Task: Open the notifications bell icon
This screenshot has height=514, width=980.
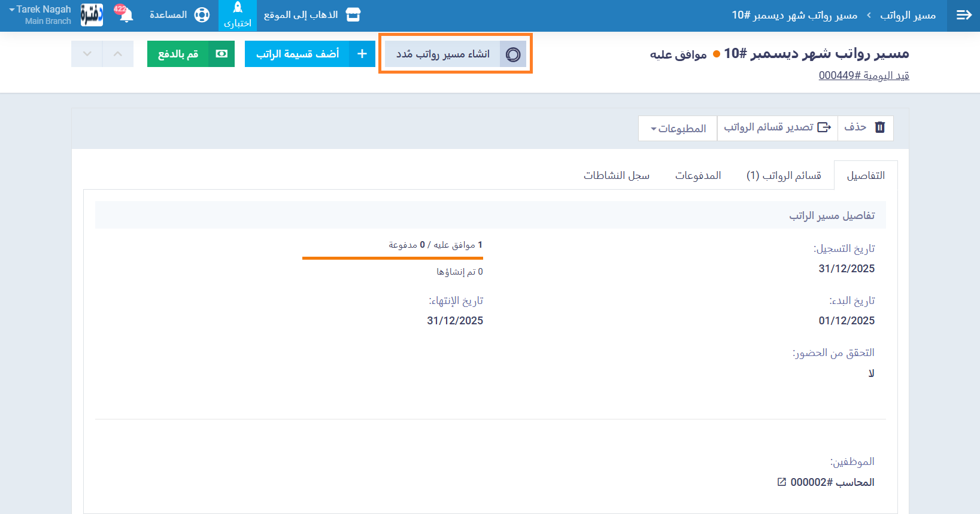Action: coord(125,15)
